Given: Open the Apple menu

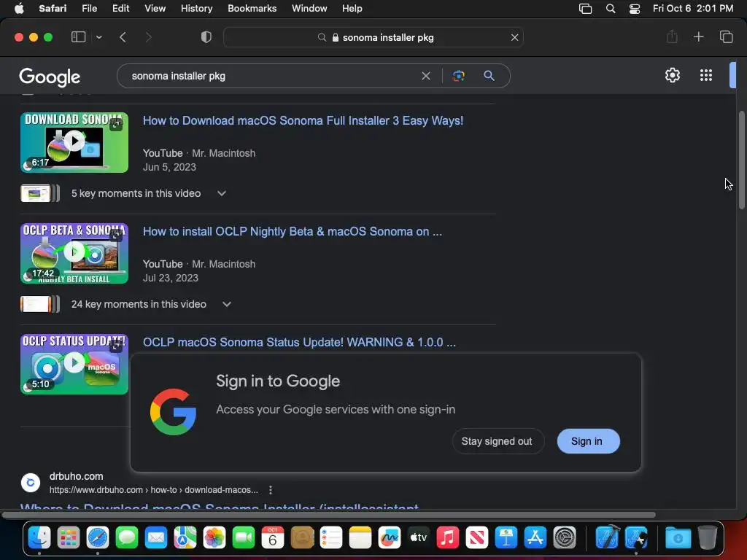Looking at the screenshot, I should pyautogui.click(x=19, y=8).
